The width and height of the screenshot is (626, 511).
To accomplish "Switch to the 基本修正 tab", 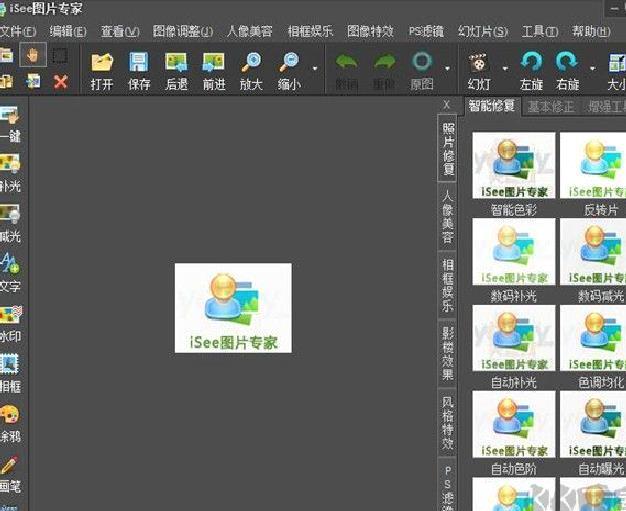I will tap(551, 107).
